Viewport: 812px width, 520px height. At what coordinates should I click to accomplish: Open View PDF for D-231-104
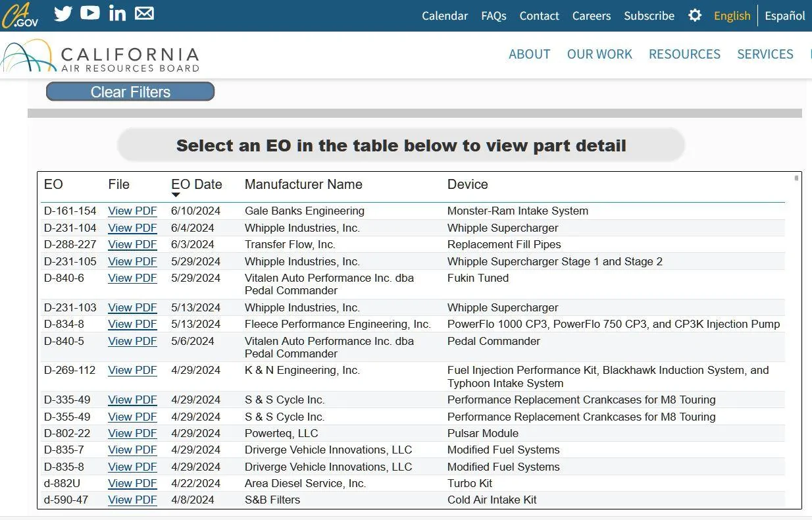point(132,228)
